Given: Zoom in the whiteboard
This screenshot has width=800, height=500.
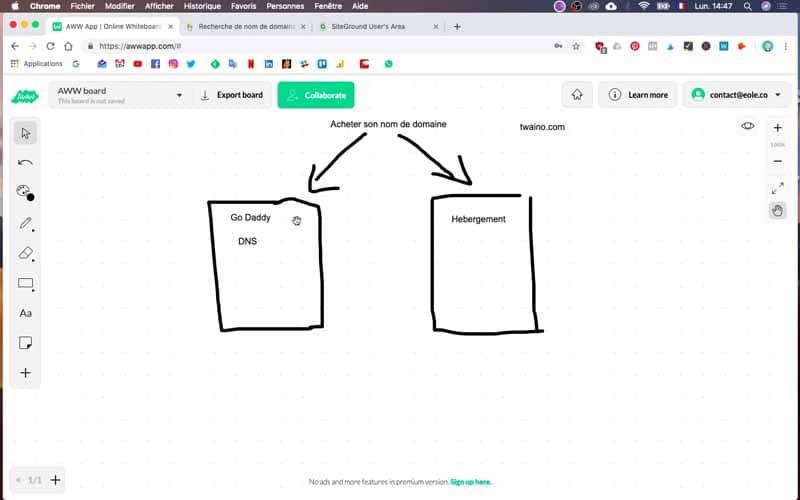Looking at the screenshot, I should 778,128.
